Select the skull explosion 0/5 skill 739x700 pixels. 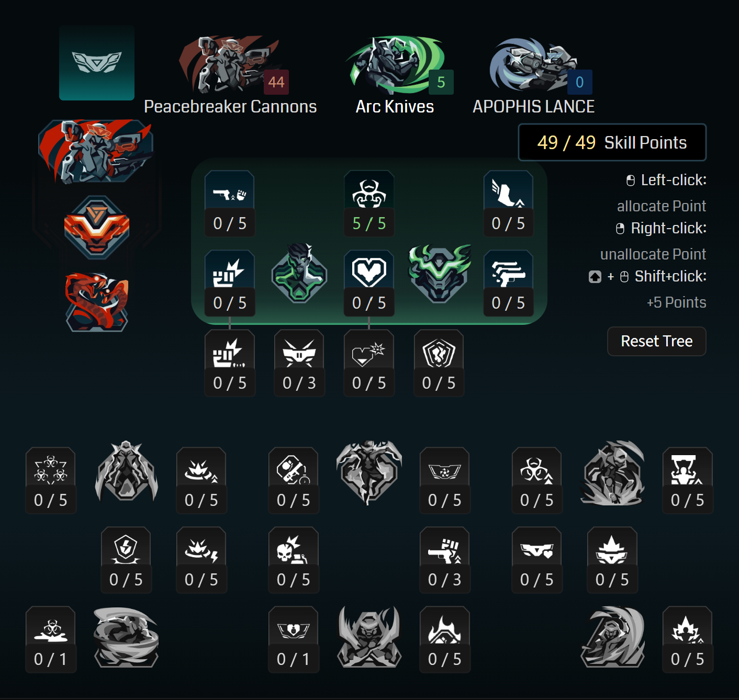tap(294, 560)
